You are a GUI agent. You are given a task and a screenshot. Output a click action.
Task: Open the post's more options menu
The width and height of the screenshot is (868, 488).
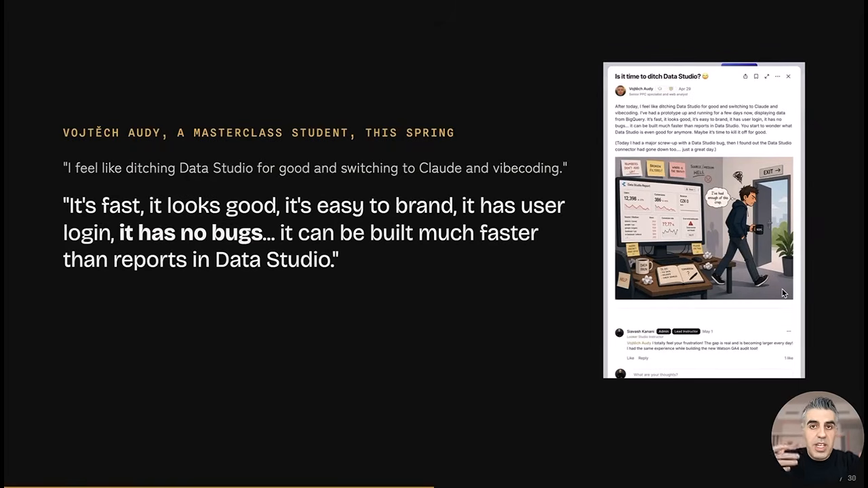coord(778,77)
